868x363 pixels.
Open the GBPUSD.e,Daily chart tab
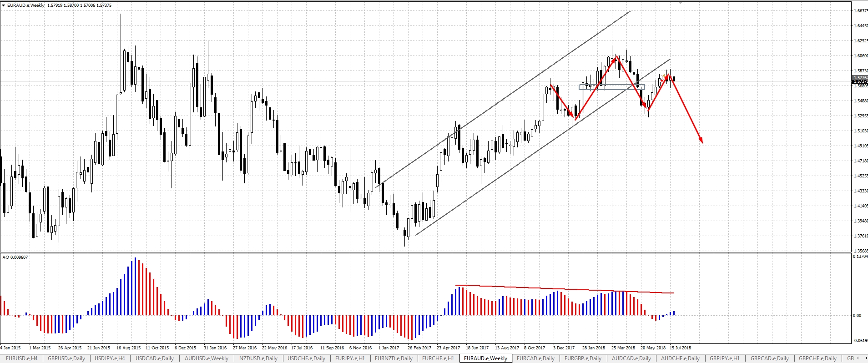click(66, 358)
